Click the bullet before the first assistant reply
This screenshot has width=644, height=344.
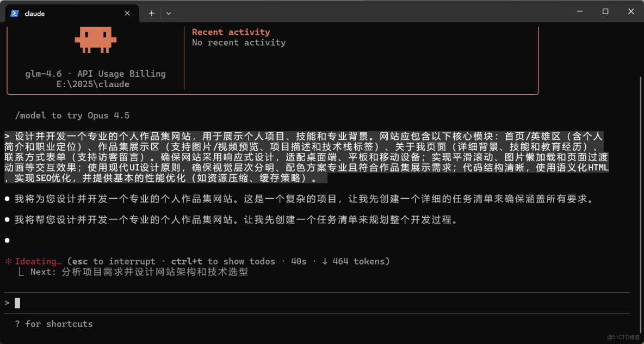7,199
